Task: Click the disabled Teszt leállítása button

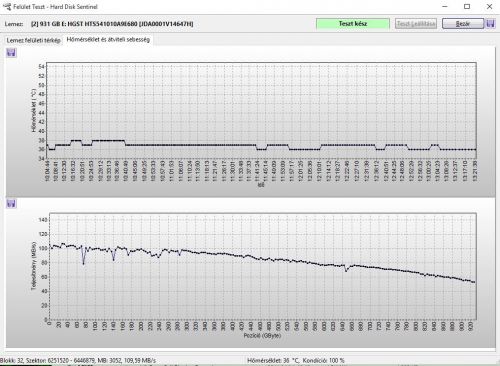Action: coord(416,24)
